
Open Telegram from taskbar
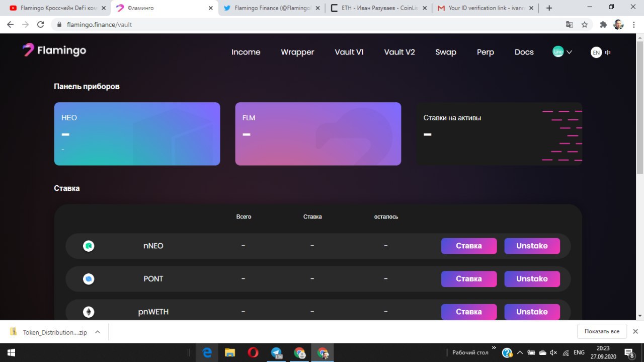(x=276, y=352)
